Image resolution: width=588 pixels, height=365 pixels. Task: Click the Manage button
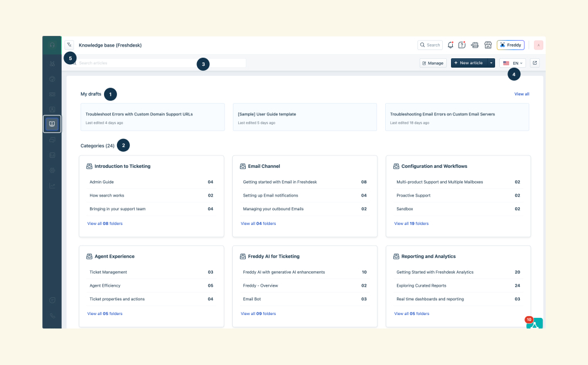(433, 63)
